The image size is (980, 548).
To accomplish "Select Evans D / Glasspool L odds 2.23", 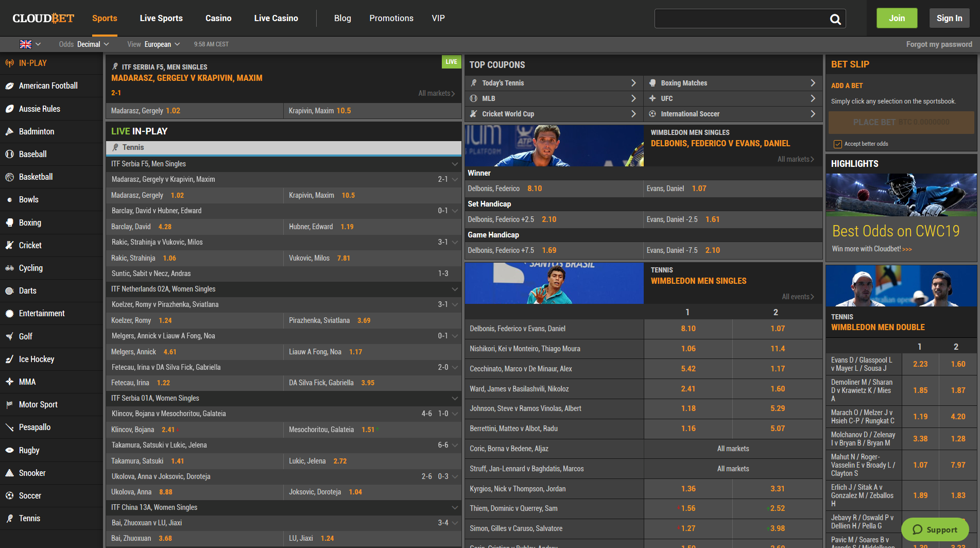I will pos(920,364).
